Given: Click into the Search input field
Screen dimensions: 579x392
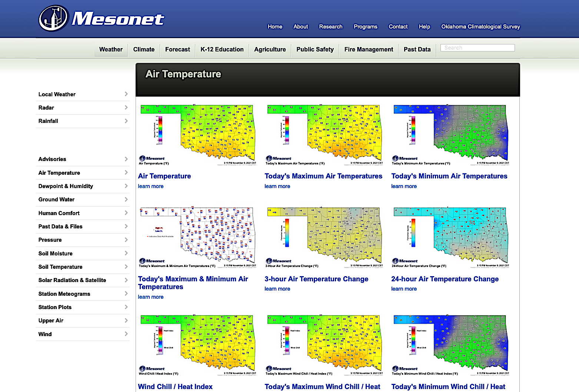Looking at the screenshot, I should click(477, 48).
